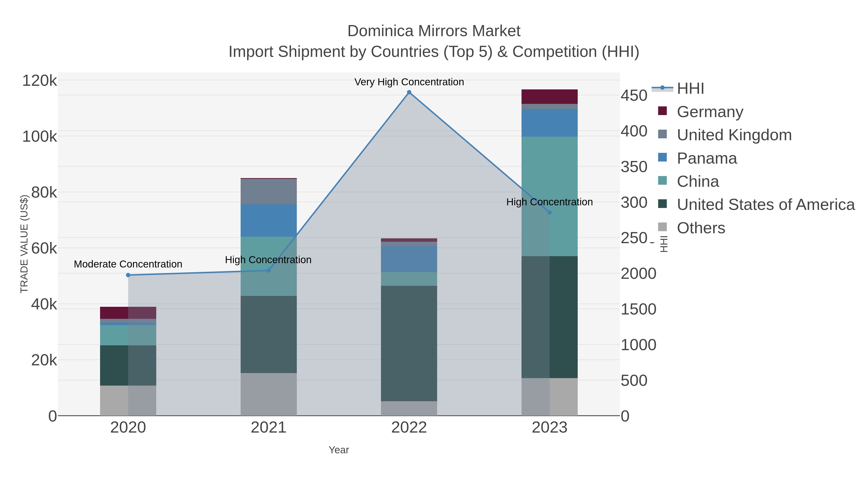Click the 2022 x-axis label
This screenshot has height=488, width=868.
click(409, 427)
